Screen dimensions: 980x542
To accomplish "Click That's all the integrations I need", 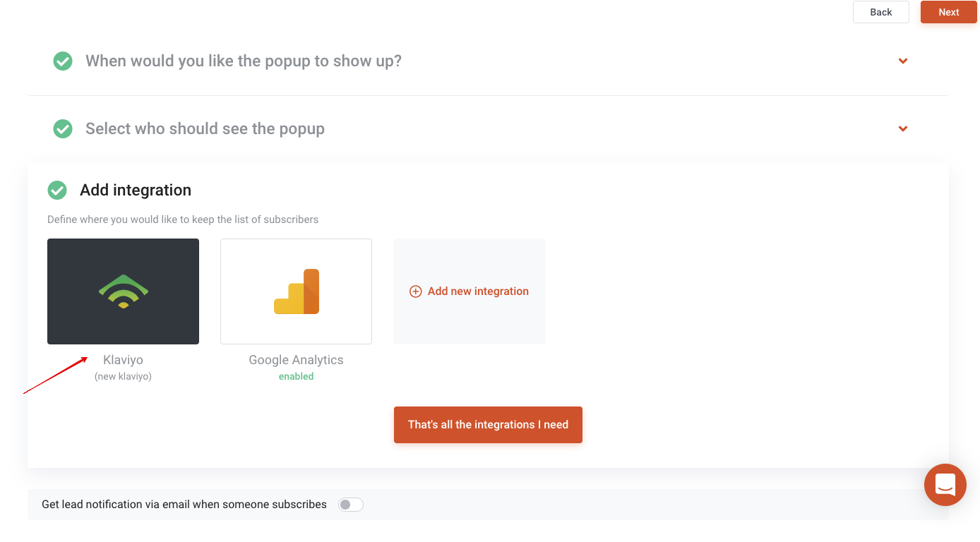I will pos(488,425).
